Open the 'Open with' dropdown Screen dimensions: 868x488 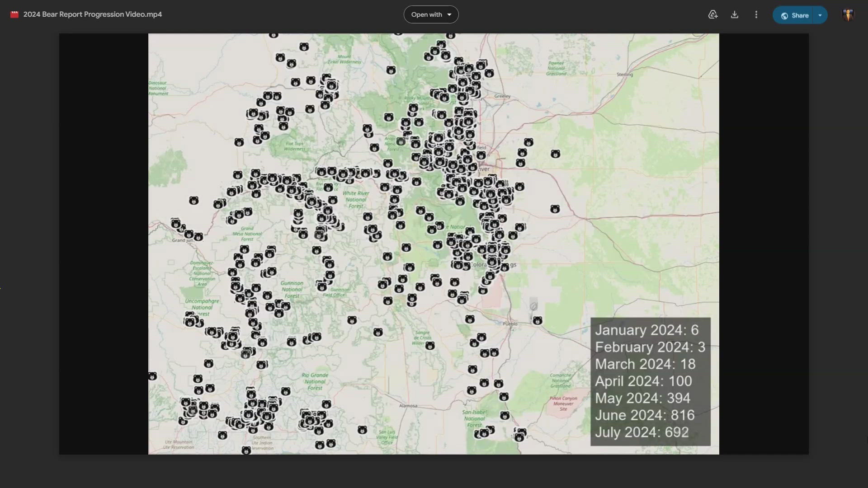tap(431, 14)
